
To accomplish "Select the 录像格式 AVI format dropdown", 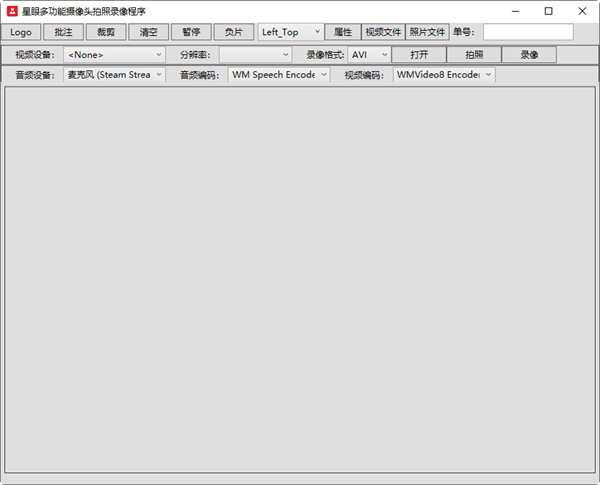I will pos(368,54).
